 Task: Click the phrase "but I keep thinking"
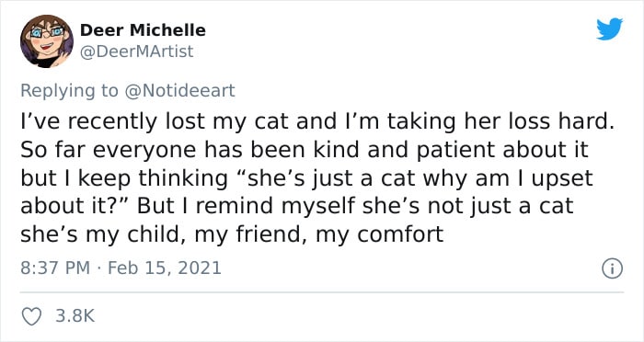point(124,179)
